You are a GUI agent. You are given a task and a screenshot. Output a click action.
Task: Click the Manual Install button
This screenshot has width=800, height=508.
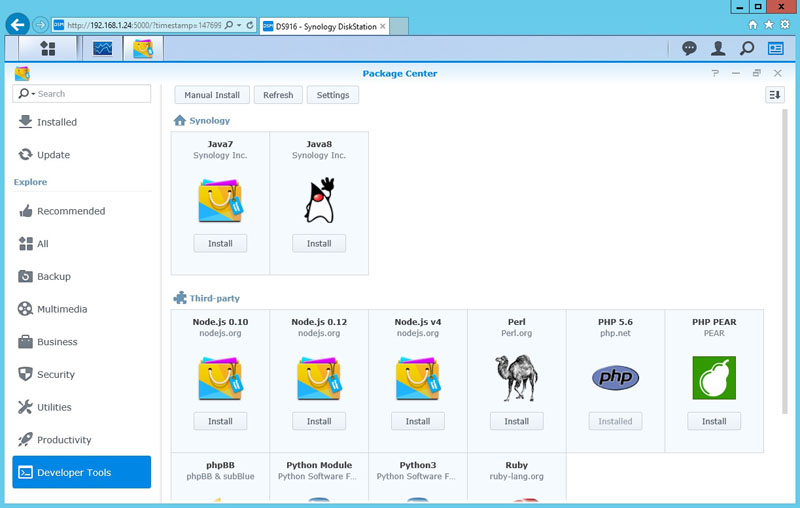pyautogui.click(x=212, y=95)
